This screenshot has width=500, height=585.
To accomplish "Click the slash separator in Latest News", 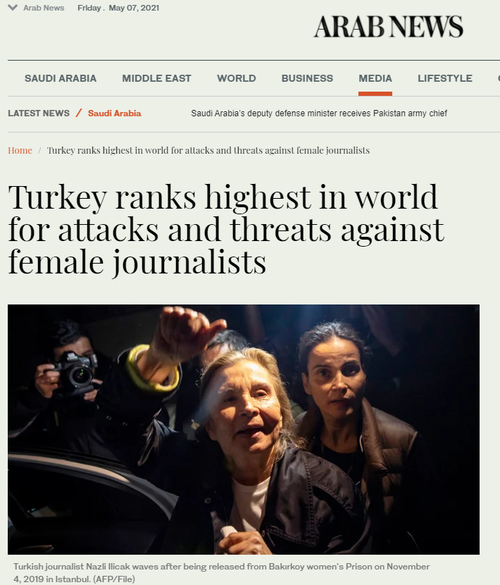I will click(x=79, y=113).
